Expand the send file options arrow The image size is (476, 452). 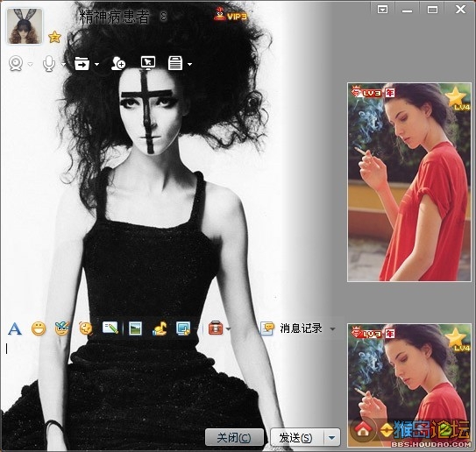click(96, 64)
